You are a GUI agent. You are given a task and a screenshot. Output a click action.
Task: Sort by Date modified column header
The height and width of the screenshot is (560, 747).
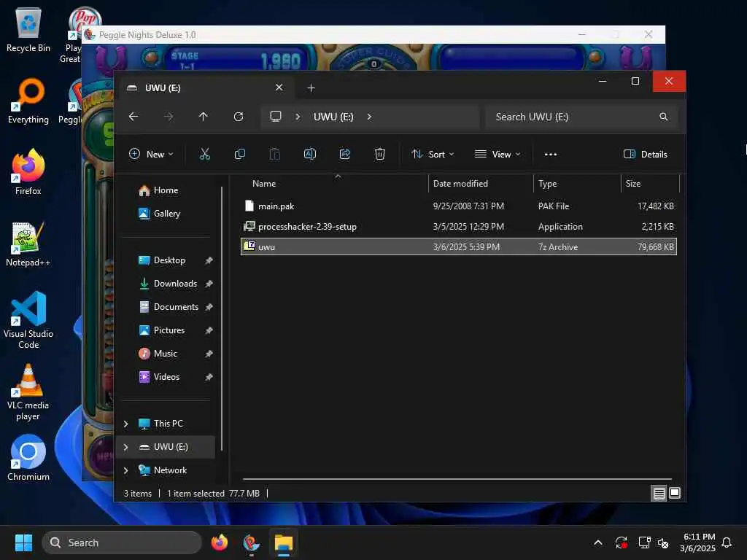481,183
